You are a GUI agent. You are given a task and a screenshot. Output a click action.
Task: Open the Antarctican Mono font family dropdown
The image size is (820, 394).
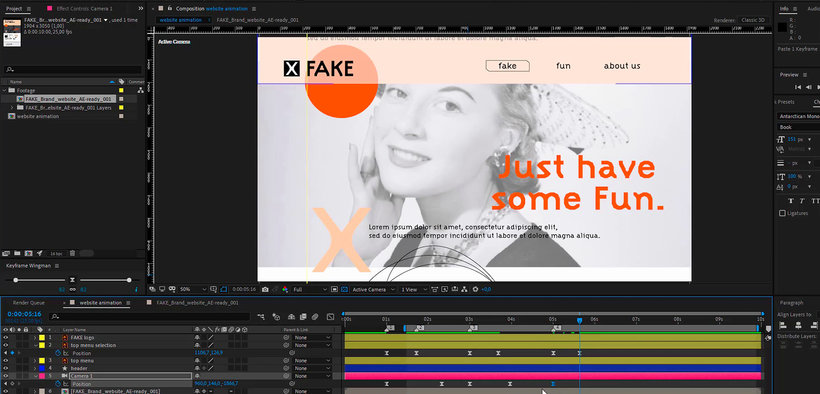798,116
